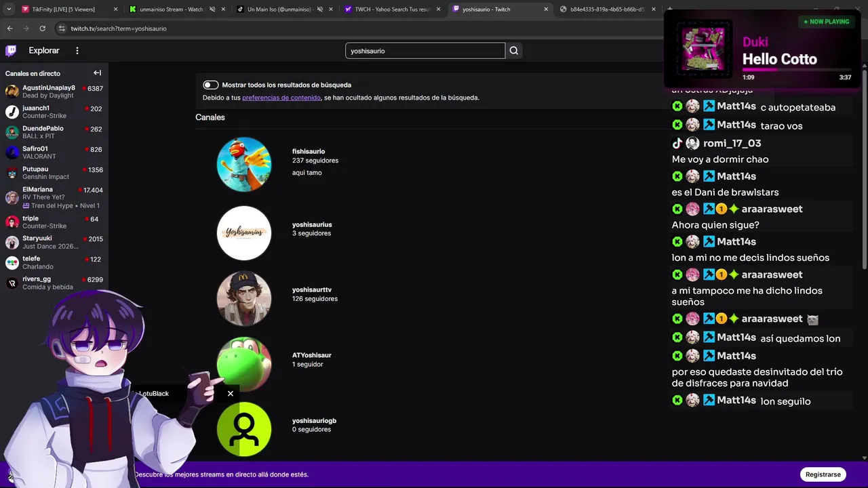
Task: Open yoshisaurius channel avatar
Action: click(x=244, y=232)
